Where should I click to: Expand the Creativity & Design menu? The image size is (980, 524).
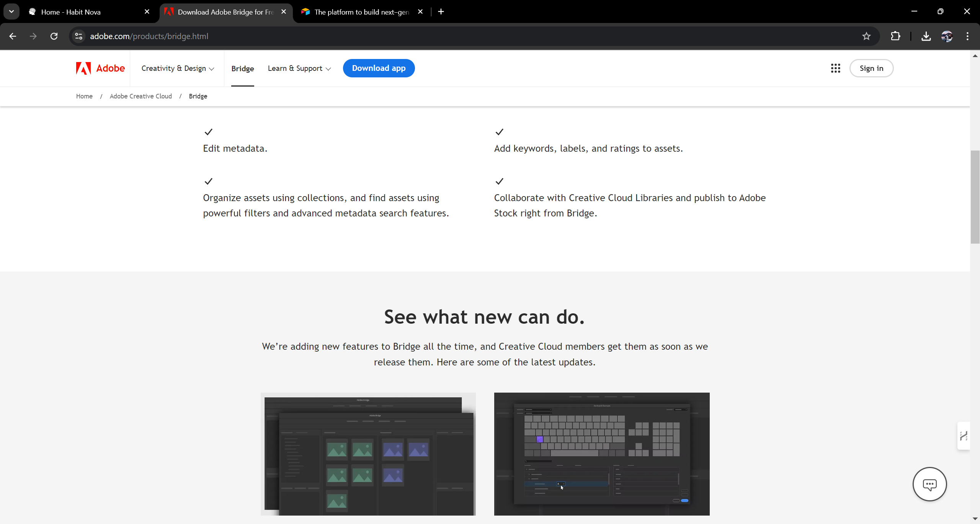click(178, 68)
